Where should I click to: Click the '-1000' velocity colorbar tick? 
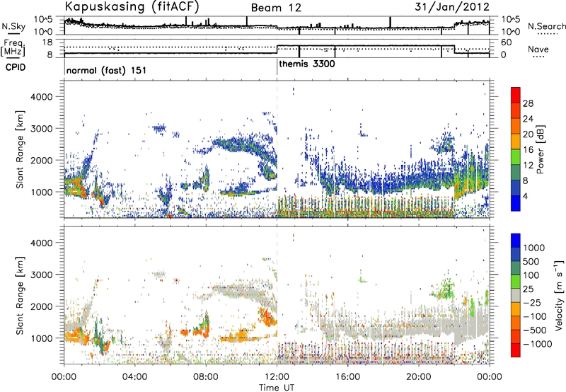pos(537,344)
